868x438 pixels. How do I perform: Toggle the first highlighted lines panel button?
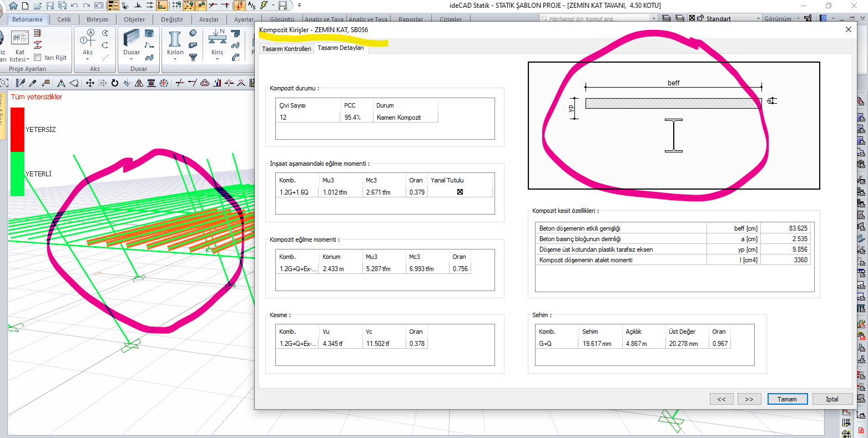pos(113,6)
